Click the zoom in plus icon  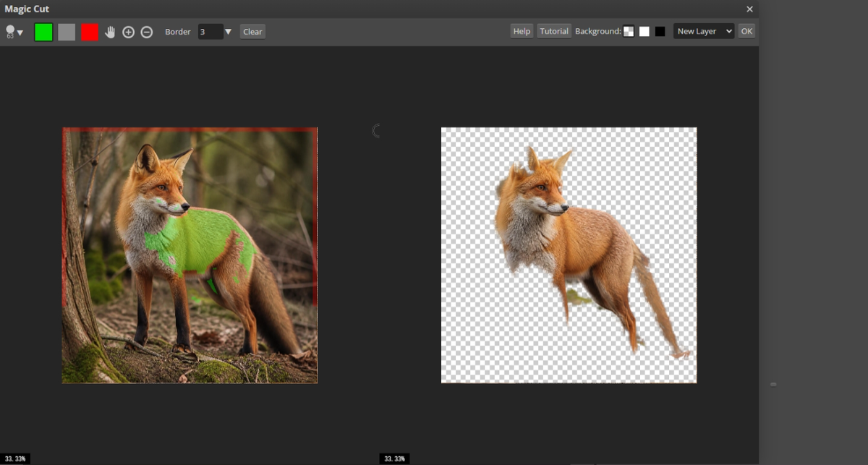tap(128, 32)
